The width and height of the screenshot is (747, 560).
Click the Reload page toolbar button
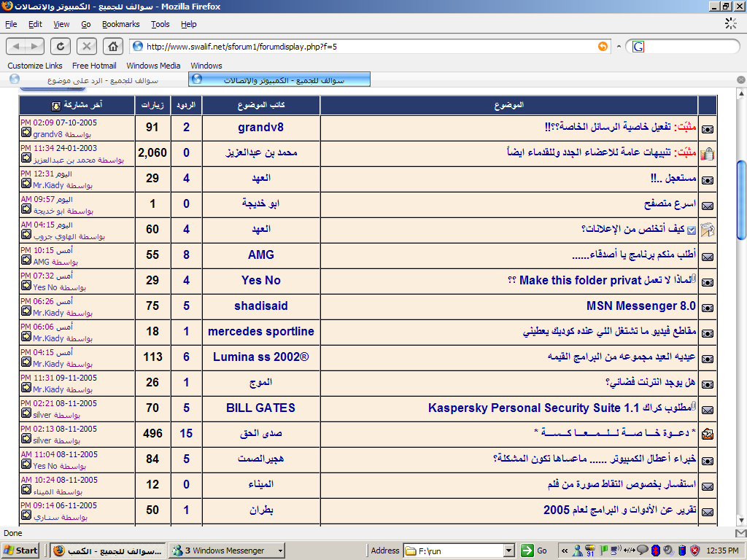61,46
